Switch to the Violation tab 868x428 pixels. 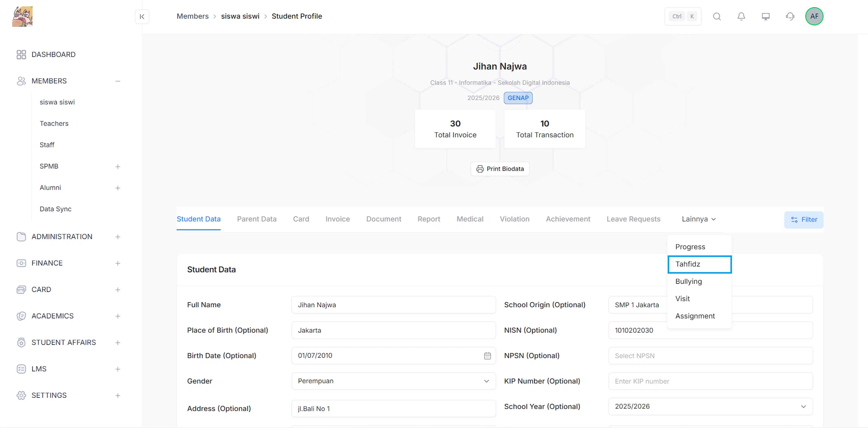pyautogui.click(x=514, y=219)
